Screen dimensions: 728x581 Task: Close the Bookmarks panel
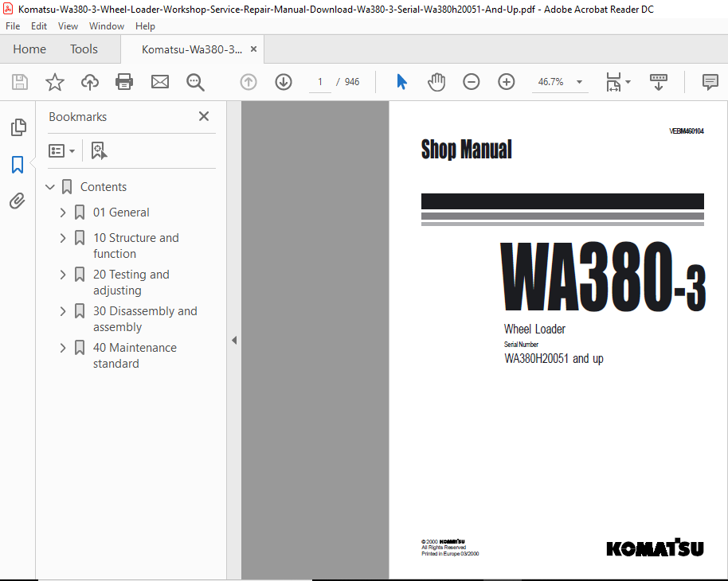pyautogui.click(x=203, y=116)
